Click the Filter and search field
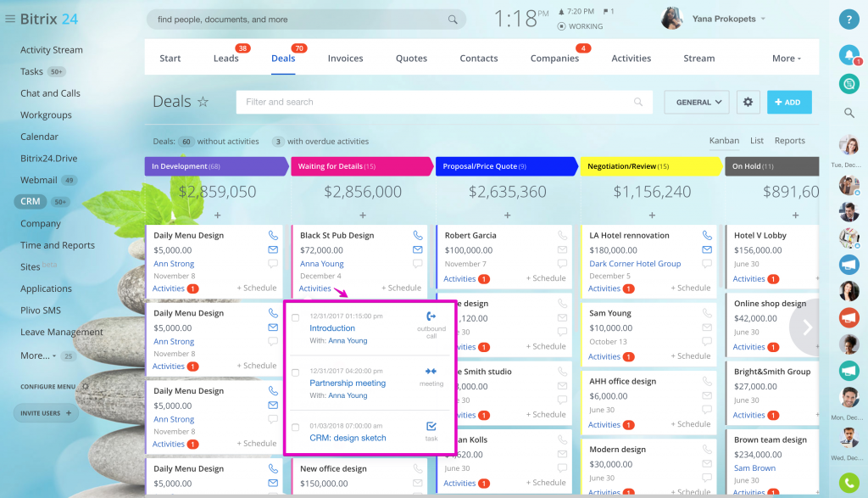 (444, 102)
